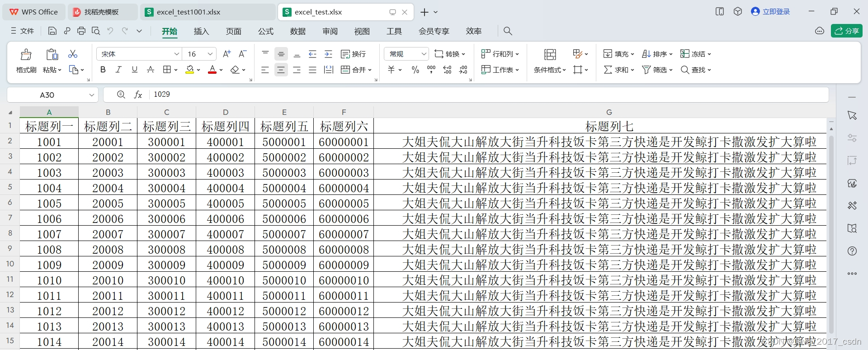868x350 pixels.
Task: Open the File (文件) menu
Action: click(23, 31)
